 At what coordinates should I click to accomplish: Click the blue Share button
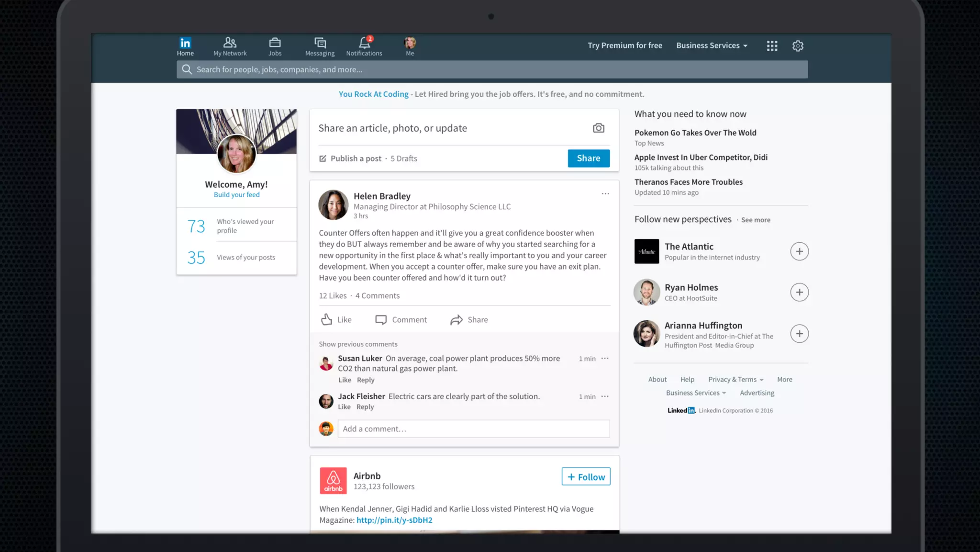[x=589, y=158]
